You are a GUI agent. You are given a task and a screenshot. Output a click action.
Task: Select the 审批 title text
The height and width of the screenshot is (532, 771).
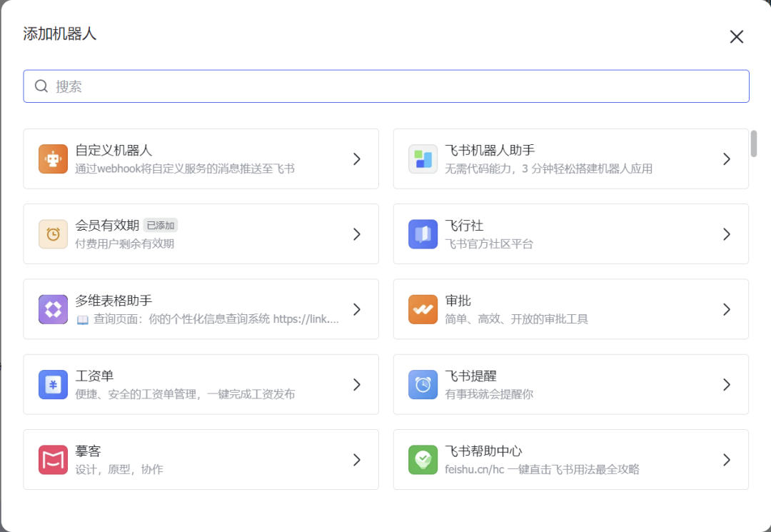tap(458, 301)
